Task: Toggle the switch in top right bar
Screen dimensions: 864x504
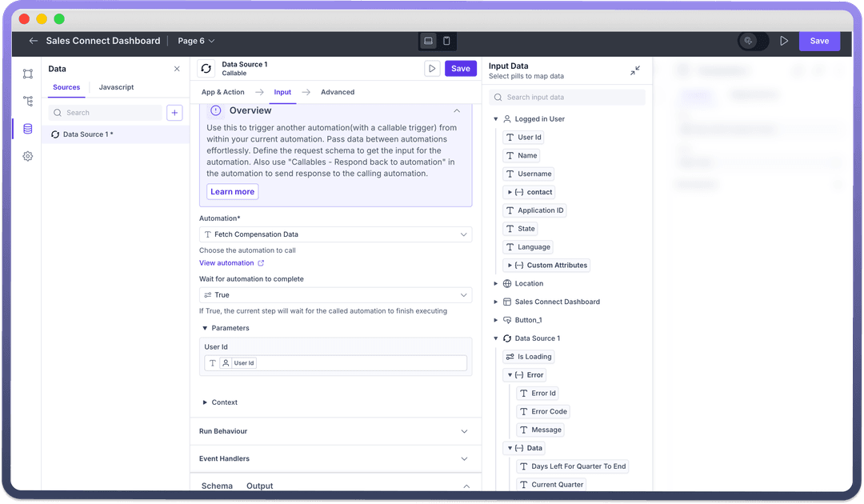Action: (753, 41)
